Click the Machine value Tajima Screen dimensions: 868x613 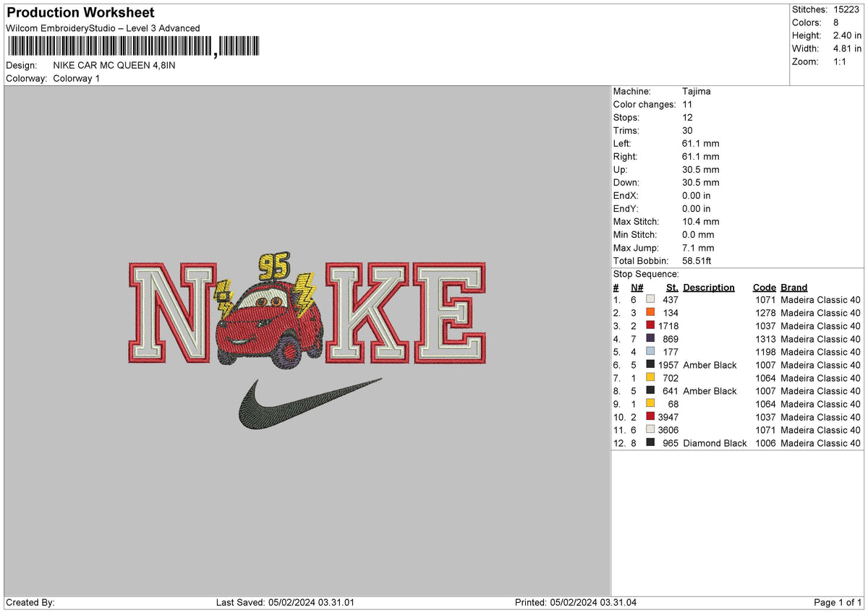(697, 91)
